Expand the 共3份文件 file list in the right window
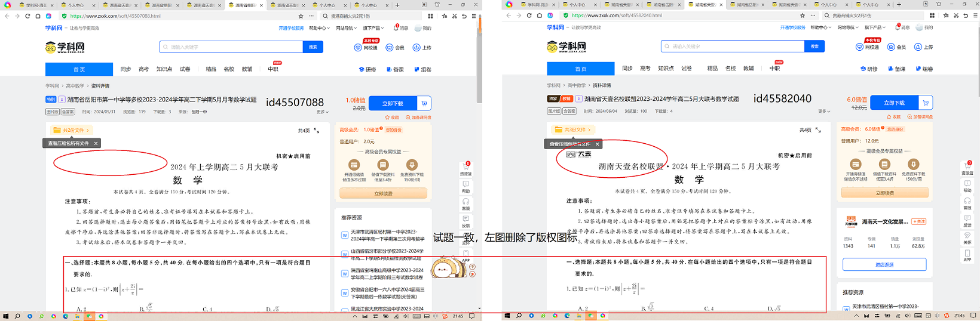The height and width of the screenshot is (321, 980). [572, 129]
